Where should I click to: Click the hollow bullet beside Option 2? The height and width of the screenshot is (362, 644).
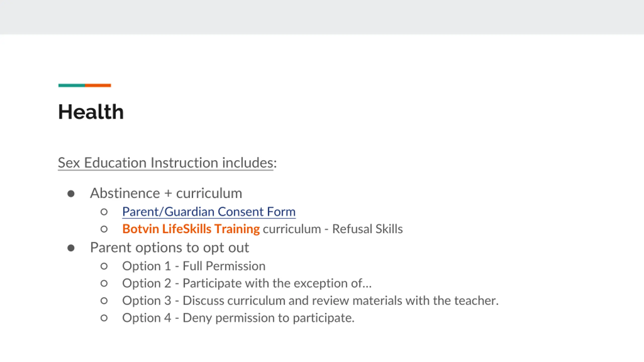[104, 284]
